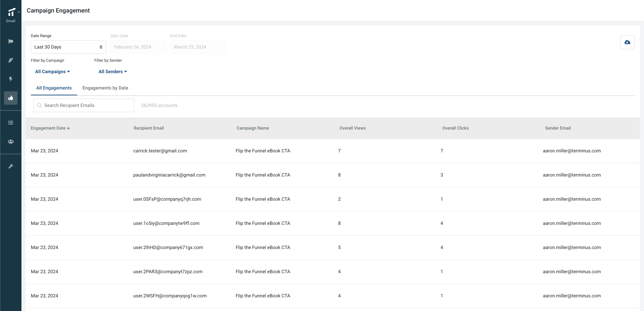Open the list icon in sidebar

[x=11, y=123]
